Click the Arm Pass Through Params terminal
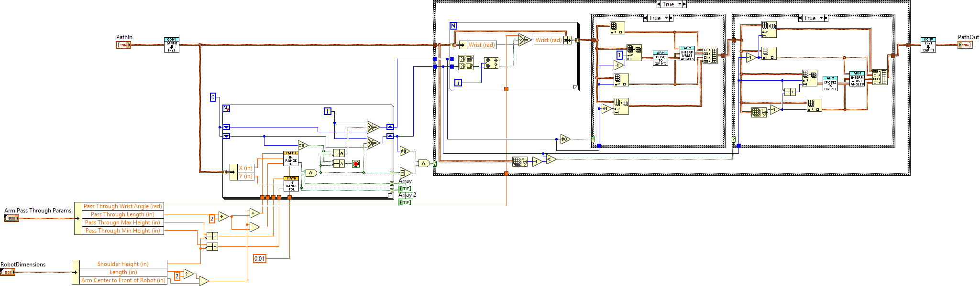980x286 pixels. (x=11, y=218)
